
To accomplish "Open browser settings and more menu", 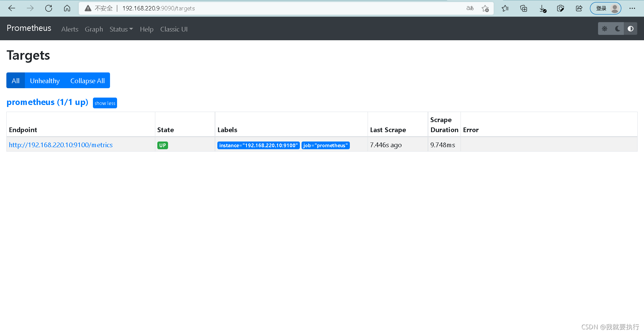I will pyautogui.click(x=632, y=8).
